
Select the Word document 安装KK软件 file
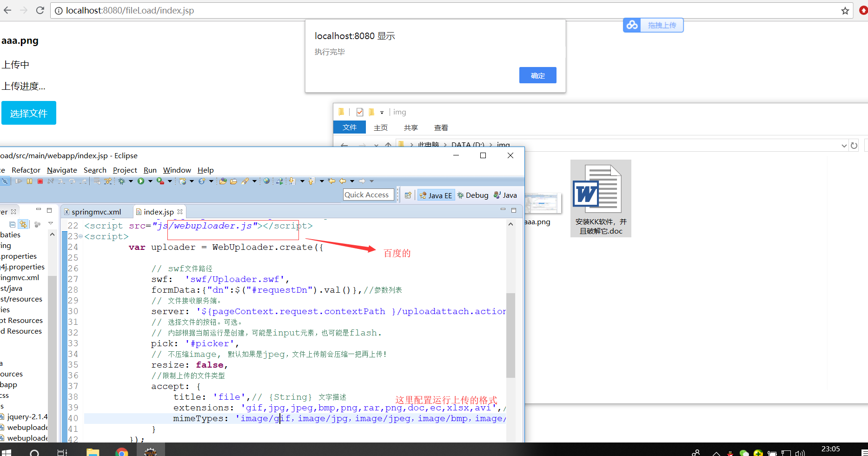coord(601,199)
